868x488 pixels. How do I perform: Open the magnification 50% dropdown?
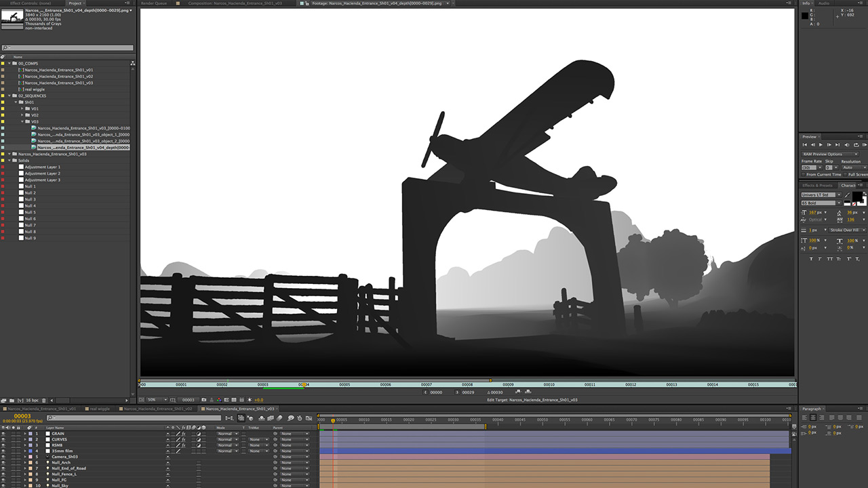pos(156,400)
